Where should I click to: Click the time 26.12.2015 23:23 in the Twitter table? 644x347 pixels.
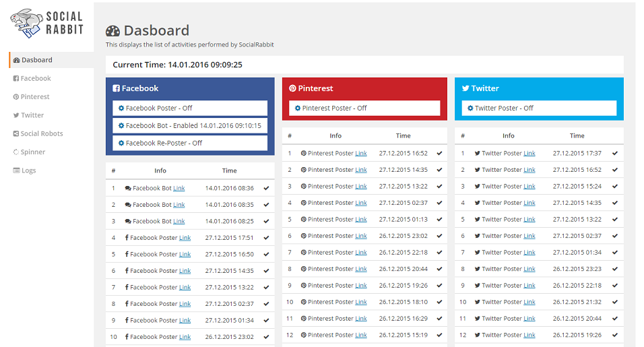point(577,269)
